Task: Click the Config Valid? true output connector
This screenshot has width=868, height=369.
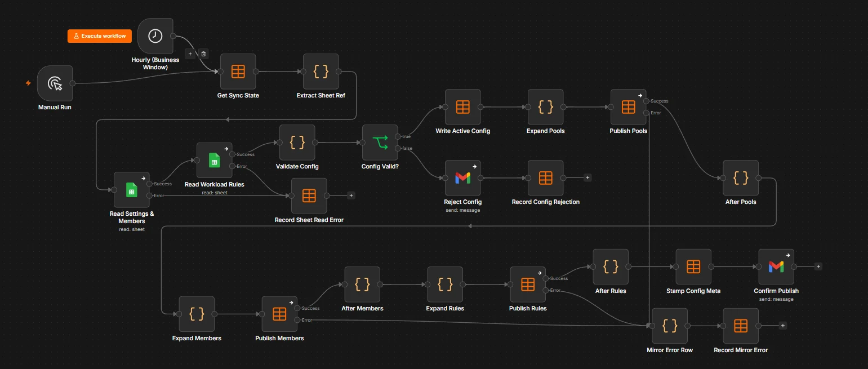Action: pyautogui.click(x=398, y=136)
